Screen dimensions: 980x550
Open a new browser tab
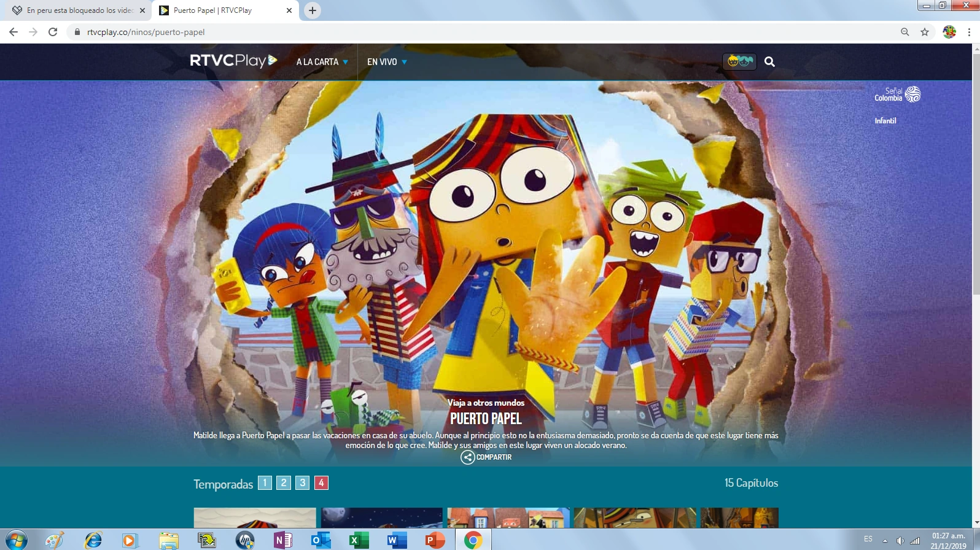(313, 10)
